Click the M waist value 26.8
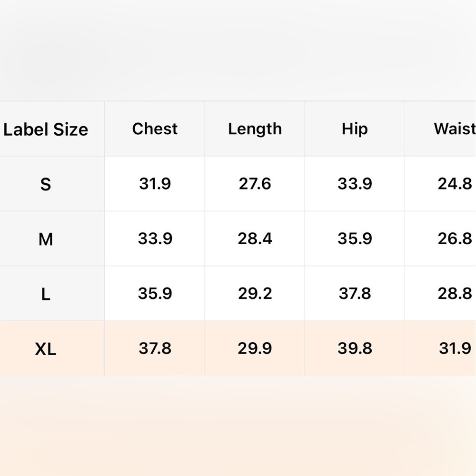This screenshot has height=476, width=476. [x=455, y=238]
